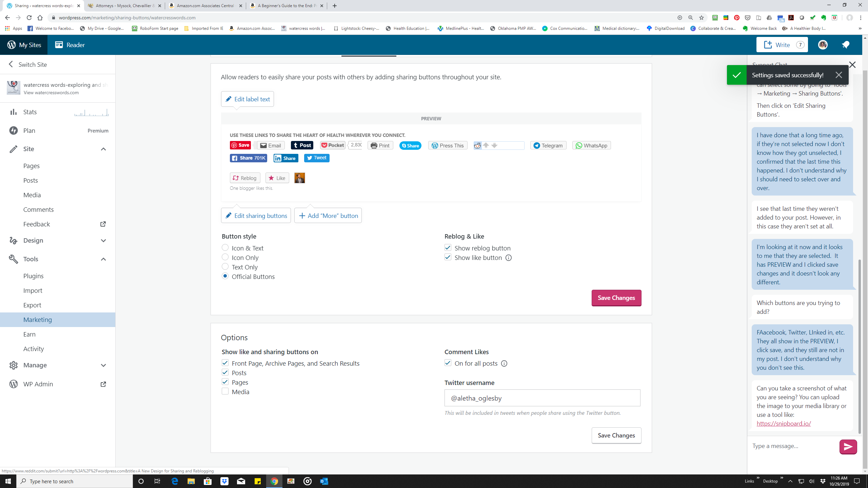The width and height of the screenshot is (868, 488).
Task: Dismiss the Settings saved notification
Action: [x=839, y=75]
